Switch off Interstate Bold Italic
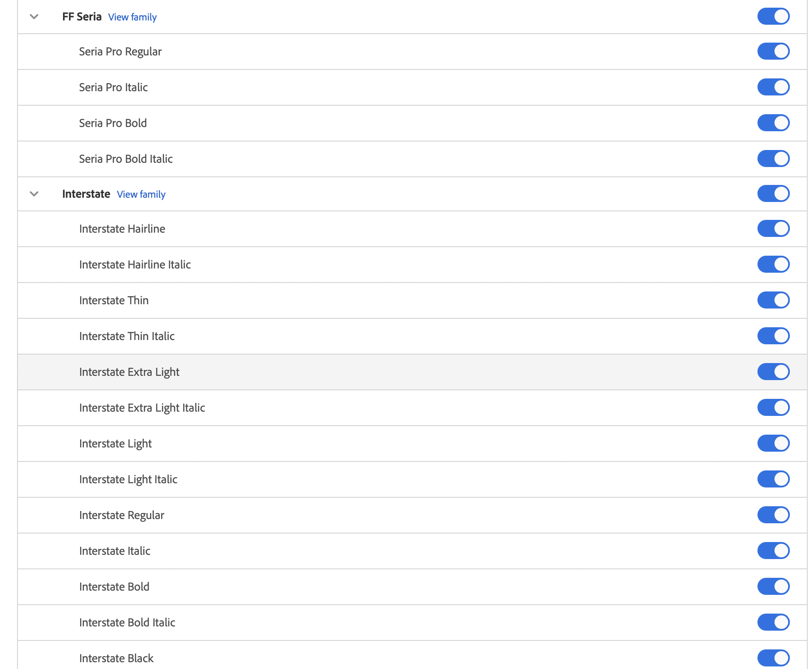The width and height of the screenshot is (812, 669). [773, 623]
